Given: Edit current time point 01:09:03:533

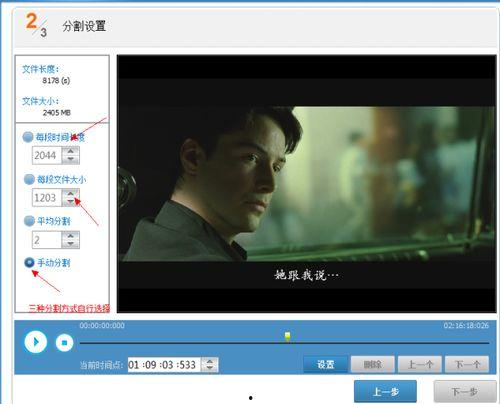Looking at the screenshot, I should (164, 365).
